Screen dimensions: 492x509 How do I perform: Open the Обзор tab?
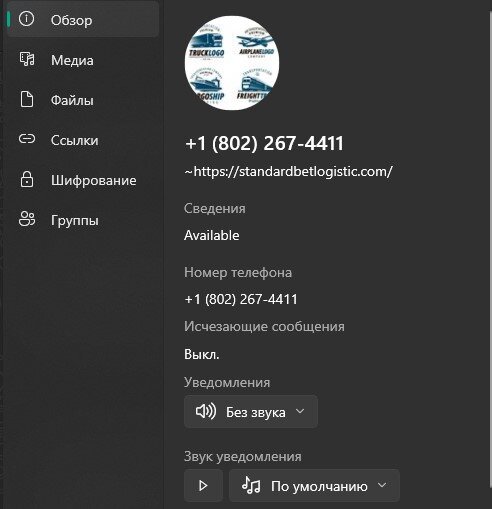point(83,19)
